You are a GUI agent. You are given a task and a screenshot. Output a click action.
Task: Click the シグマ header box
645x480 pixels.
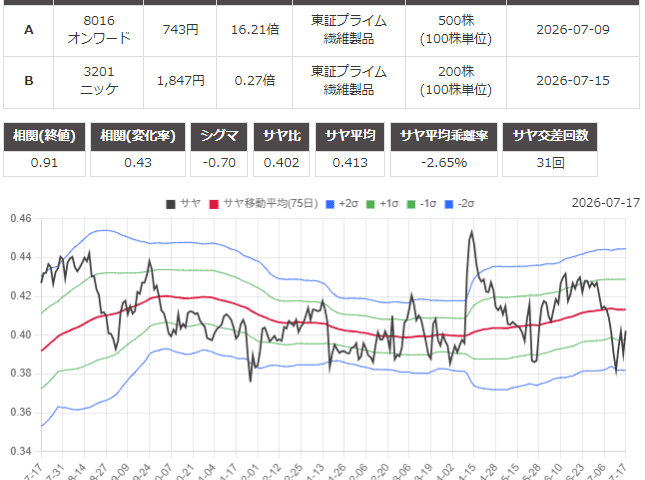pos(219,136)
